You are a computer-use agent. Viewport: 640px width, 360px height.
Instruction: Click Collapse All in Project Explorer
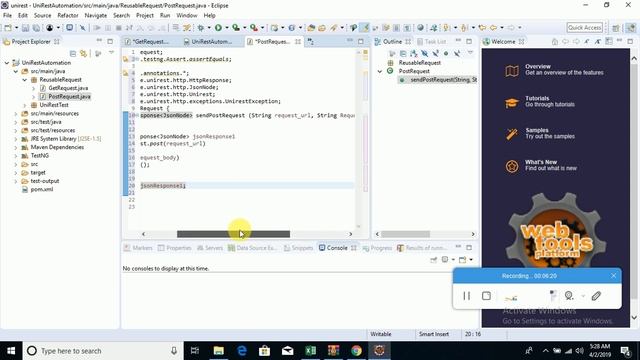coord(73,53)
